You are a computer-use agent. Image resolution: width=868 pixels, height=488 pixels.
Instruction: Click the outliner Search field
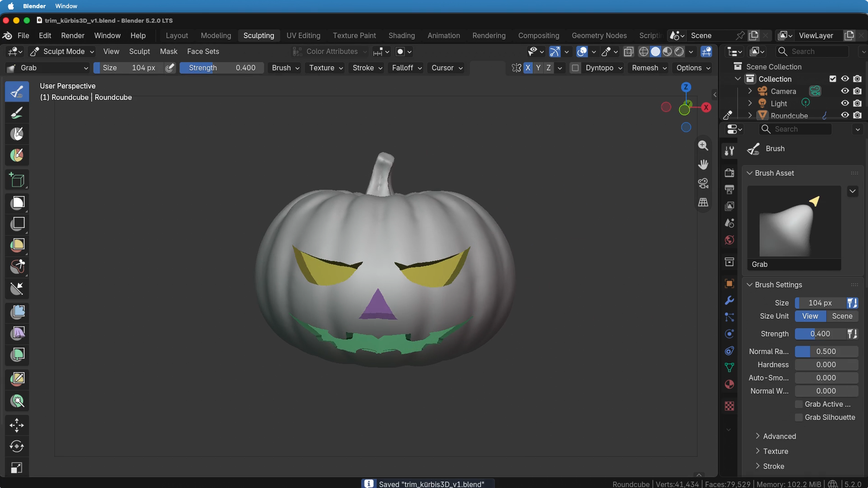coord(813,52)
